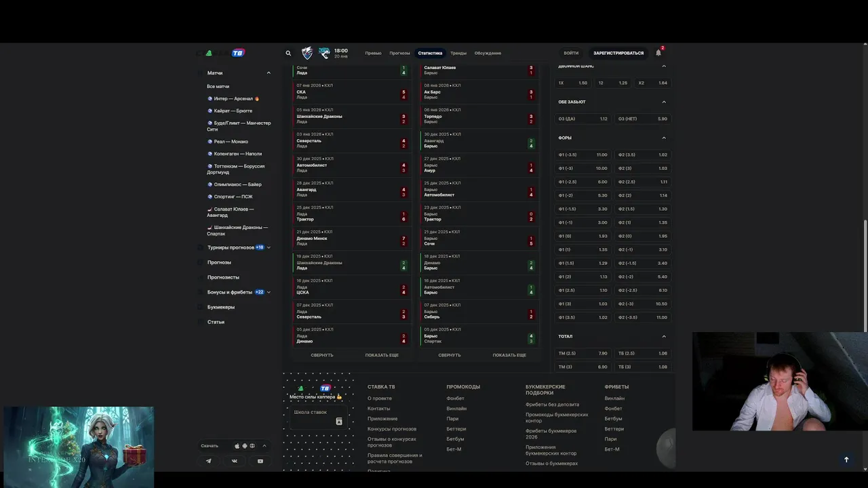
Task: Switch to the Превью tab
Action: point(373,53)
